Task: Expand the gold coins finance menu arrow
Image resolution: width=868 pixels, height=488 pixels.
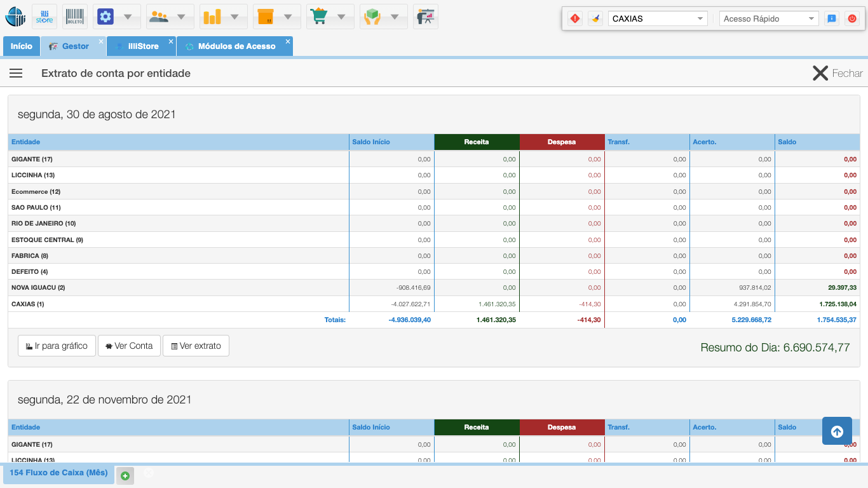Action: pyautogui.click(x=234, y=17)
